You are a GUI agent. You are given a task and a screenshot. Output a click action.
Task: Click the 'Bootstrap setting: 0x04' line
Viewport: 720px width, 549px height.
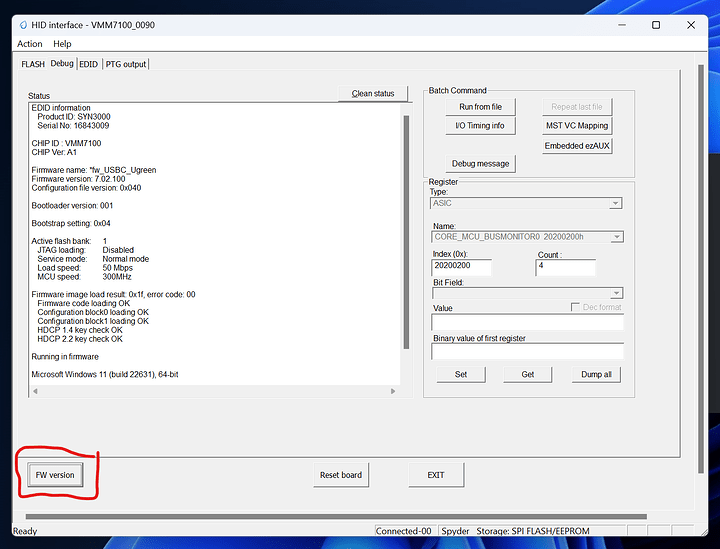[71, 224]
